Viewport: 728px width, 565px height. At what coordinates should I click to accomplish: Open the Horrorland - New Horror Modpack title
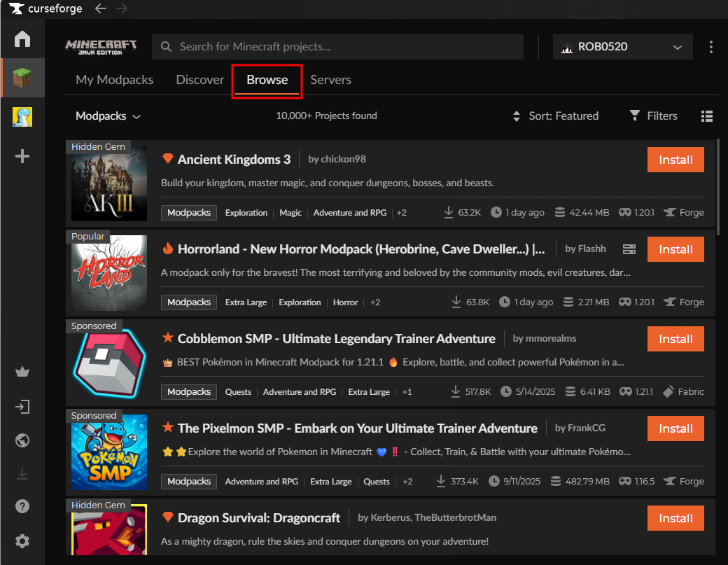pos(361,249)
